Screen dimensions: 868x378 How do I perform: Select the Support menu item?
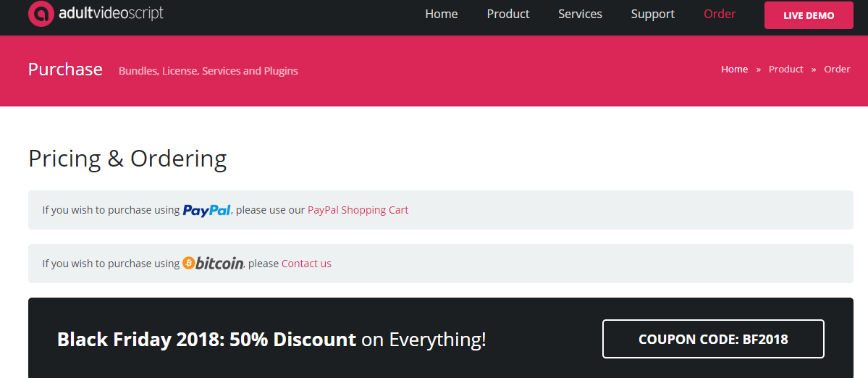652,14
